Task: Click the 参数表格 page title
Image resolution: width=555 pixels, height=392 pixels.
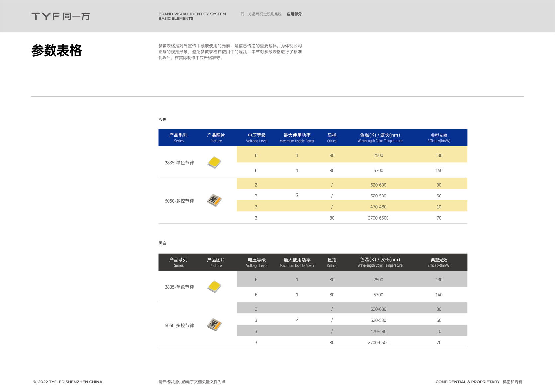Action: [56, 51]
